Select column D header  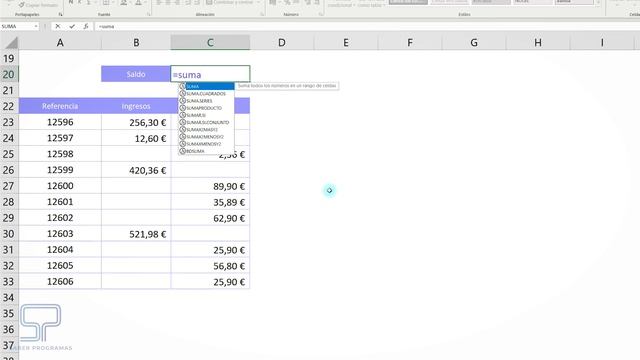tap(282, 42)
